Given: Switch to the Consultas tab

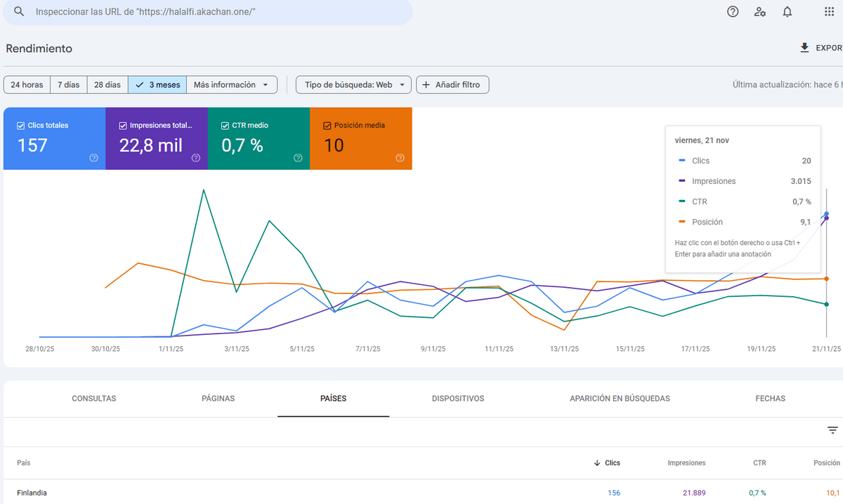Looking at the screenshot, I should point(94,399).
